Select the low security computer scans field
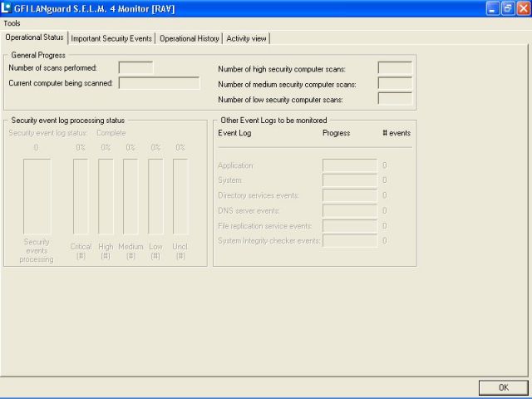Viewport: 532px width, 399px height. (395, 98)
